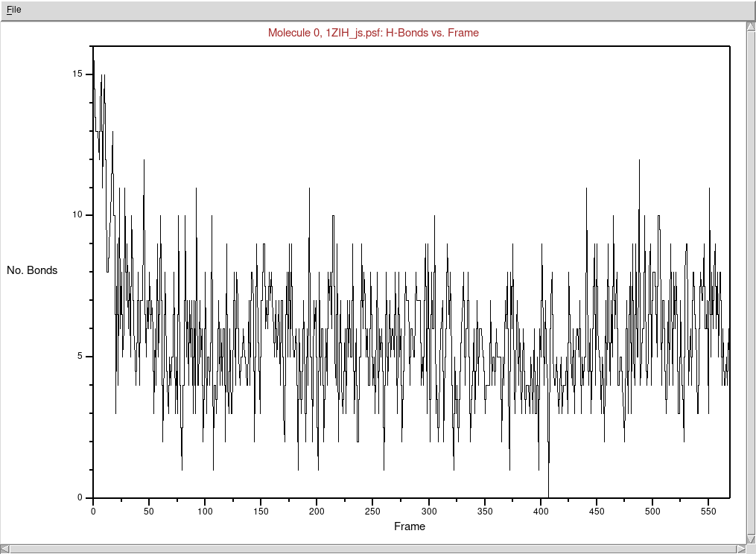Click the horizontal scrollbar right arrow

[x=742, y=549]
